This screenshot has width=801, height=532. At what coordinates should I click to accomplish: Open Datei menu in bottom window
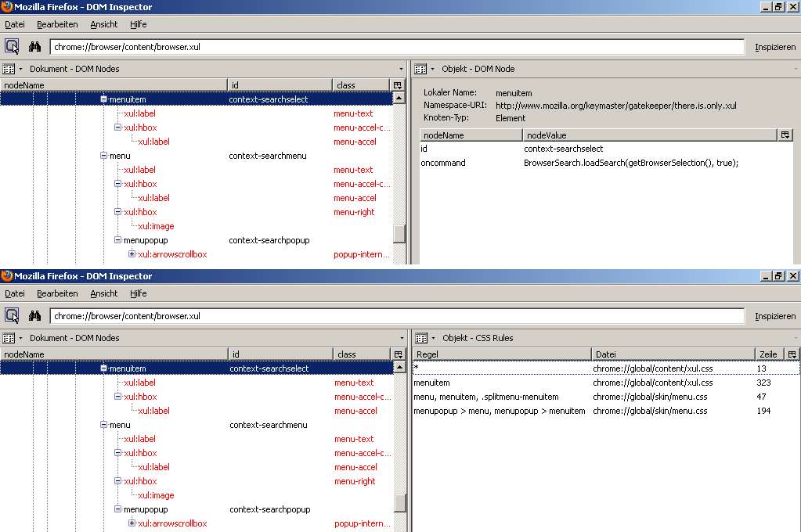click(15, 293)
